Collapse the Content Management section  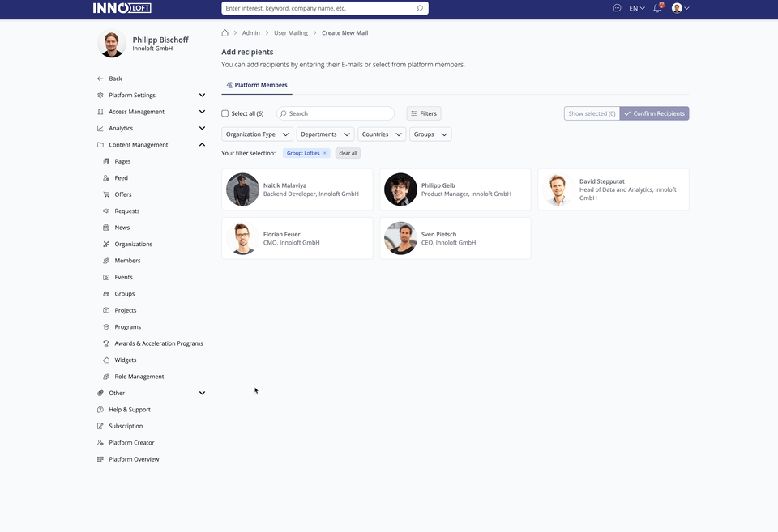point(202,145)
